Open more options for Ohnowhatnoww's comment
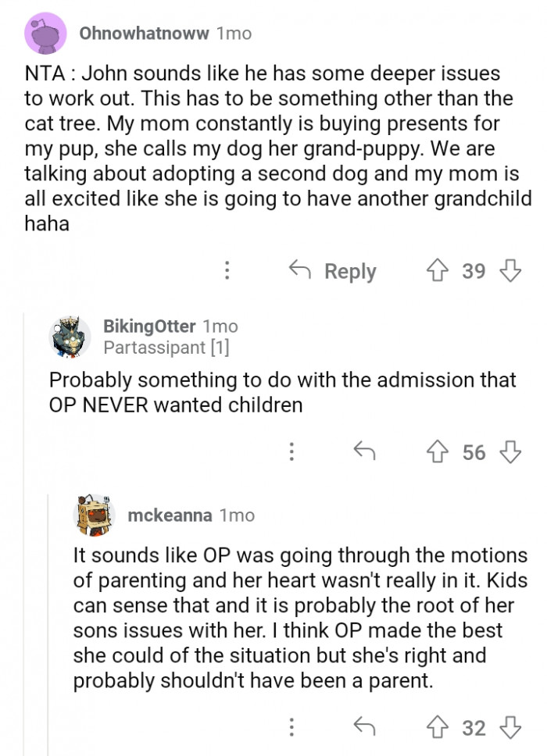Screen dimensions: 547x756 (x=227, y=271)
